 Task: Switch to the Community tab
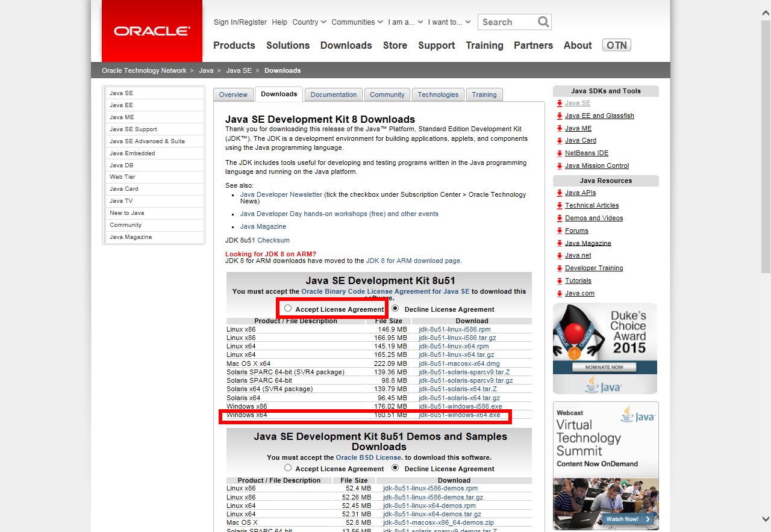(x=387, y=94)
